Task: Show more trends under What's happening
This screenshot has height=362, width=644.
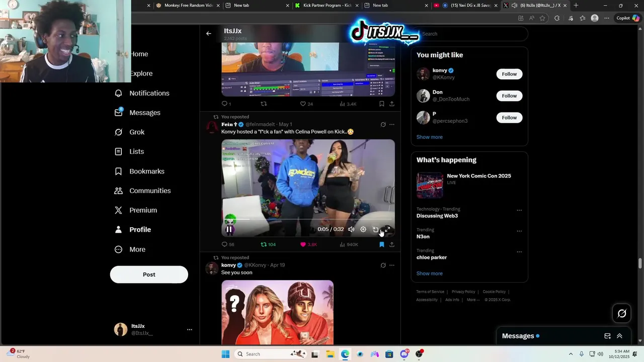Action: 430,274
